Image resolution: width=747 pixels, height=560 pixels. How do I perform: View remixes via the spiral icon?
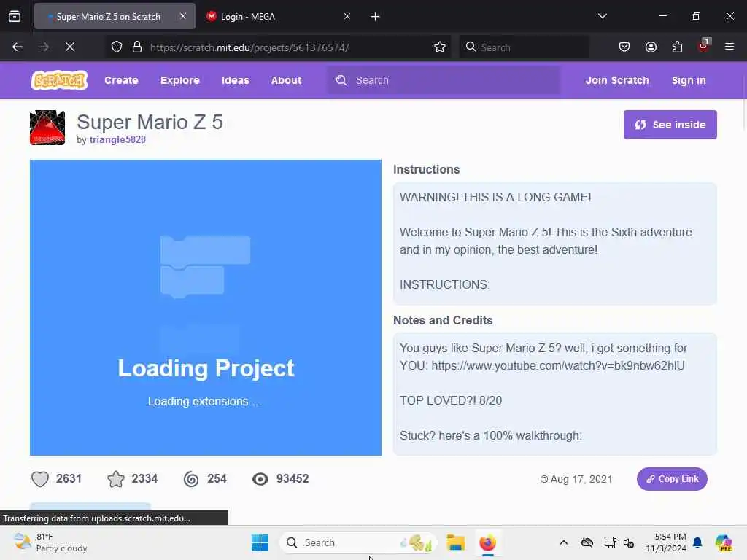click(x=191, y=478)
